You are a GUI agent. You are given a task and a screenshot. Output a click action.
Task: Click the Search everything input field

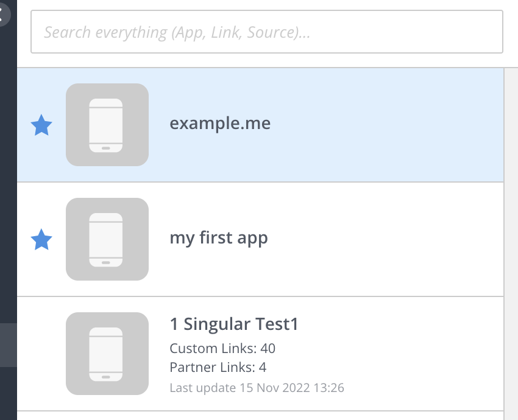[x=266, y=32]
